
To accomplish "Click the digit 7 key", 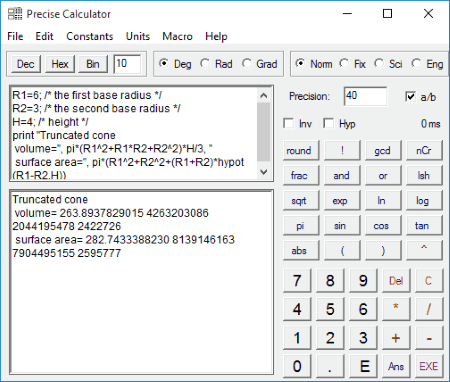I will point(297,281).
